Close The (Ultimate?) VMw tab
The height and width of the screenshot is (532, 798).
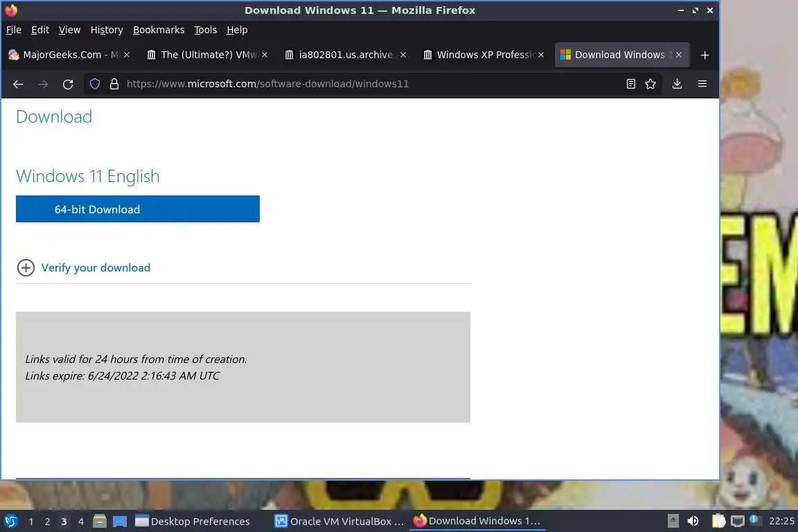click(x=265, y=55)
